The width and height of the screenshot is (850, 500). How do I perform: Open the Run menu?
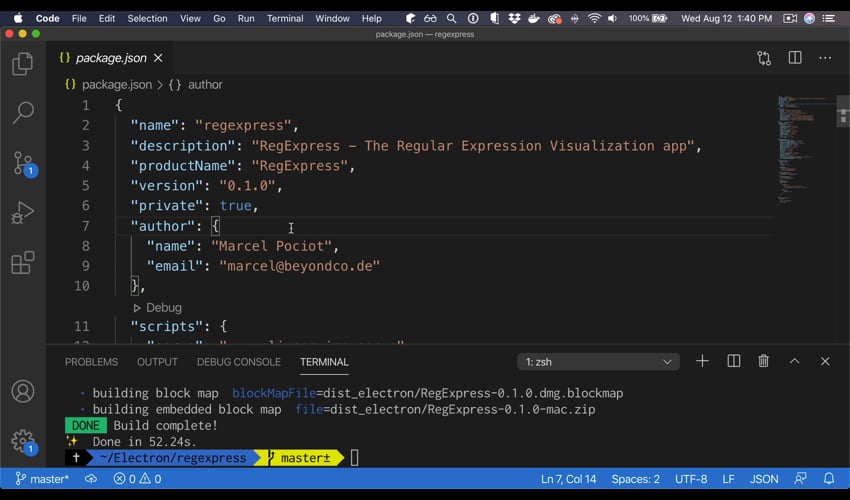coord(246,18)
